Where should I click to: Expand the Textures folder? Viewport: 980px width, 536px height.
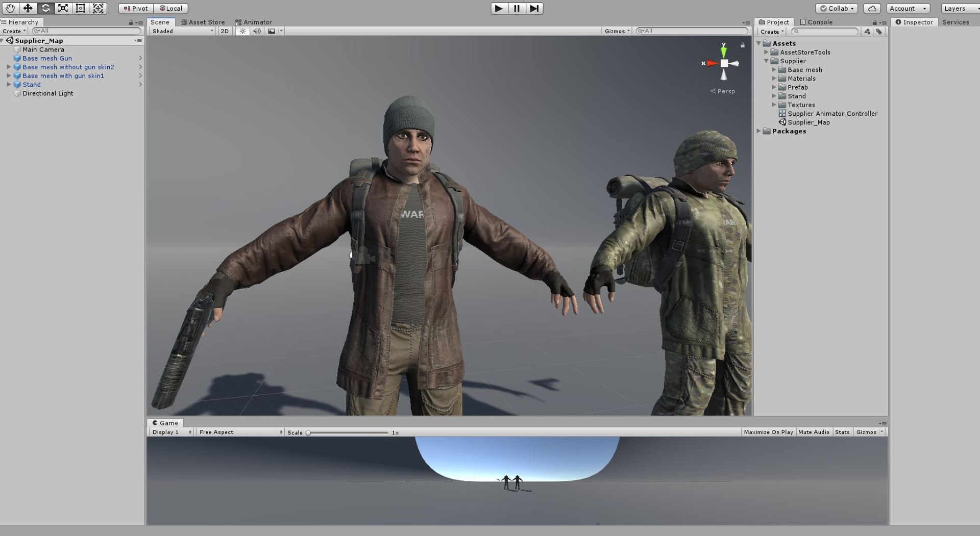click(x=774, y=105)
